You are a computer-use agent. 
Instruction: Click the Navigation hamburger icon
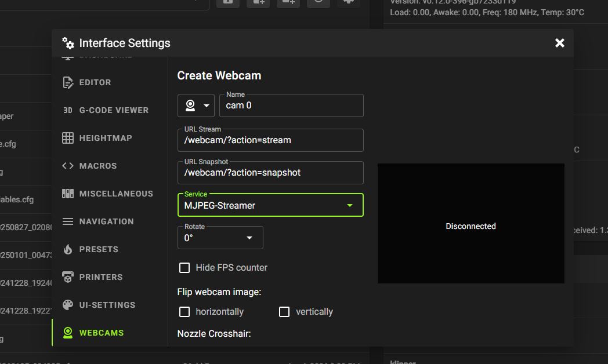(68, 221)
